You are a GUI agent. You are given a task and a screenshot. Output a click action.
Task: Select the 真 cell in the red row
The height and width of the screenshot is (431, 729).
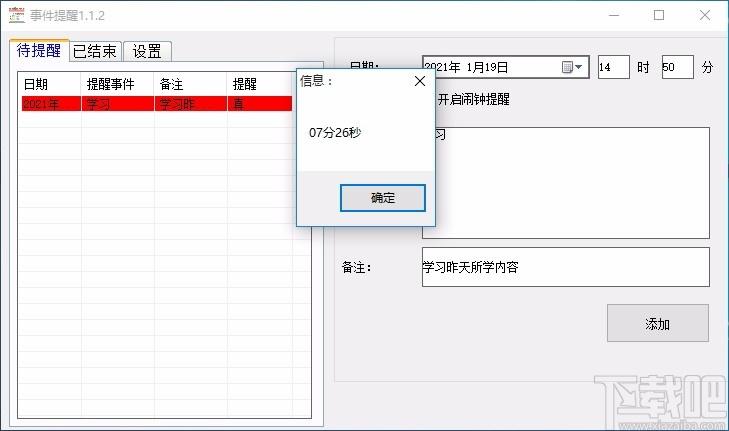pyautogui.click(x=260, y=104)
